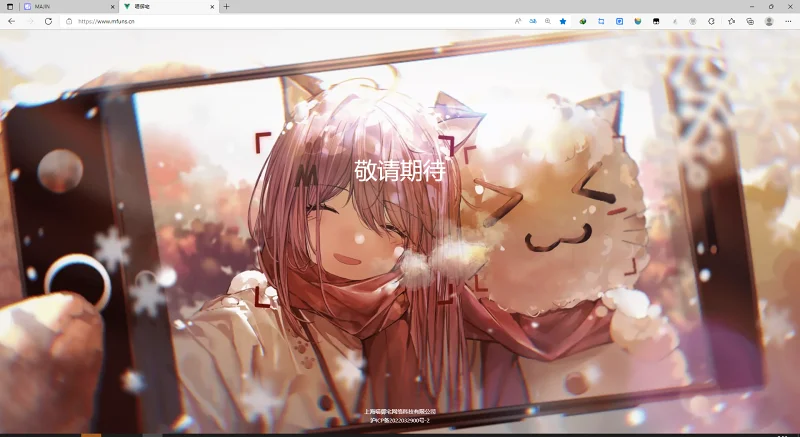
Task: Go back to the previous page
Action: [11, 21]
